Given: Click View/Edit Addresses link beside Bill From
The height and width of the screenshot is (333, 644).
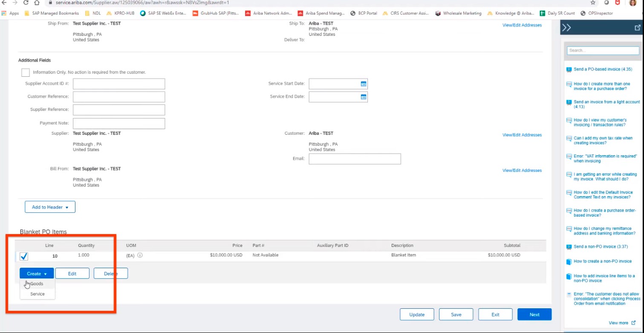Looking at the screenshot, I should tap(522, 170).
